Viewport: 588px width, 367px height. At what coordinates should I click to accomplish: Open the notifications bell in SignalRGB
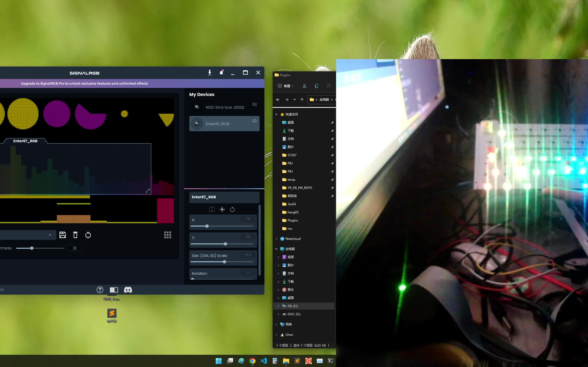tap(221, 73)
